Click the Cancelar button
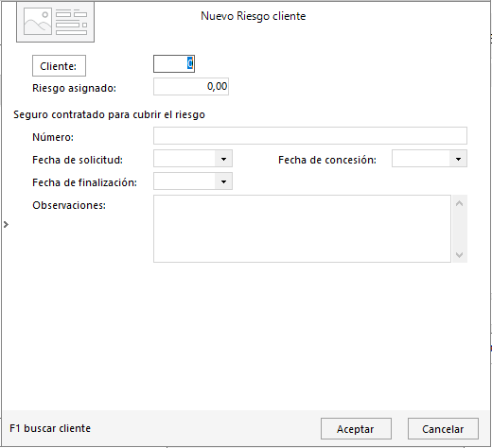This screenshot has width=492, height=448. coord(443,429)
